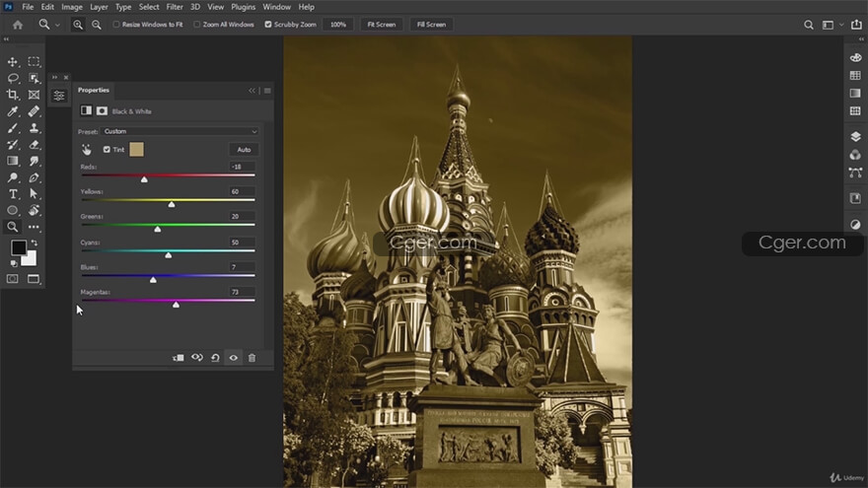
Task: Open the Adjustments panel icon
Action: [855, 225]
